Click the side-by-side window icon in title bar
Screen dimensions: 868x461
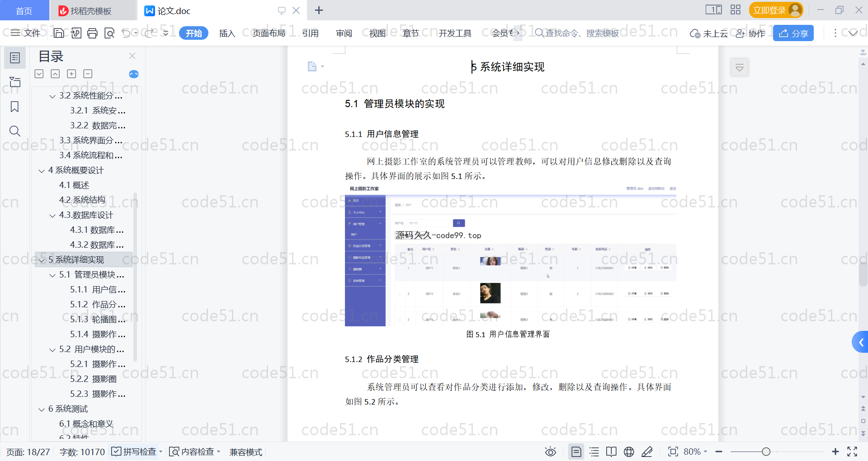pyautogui.click(x=714, y=10)
